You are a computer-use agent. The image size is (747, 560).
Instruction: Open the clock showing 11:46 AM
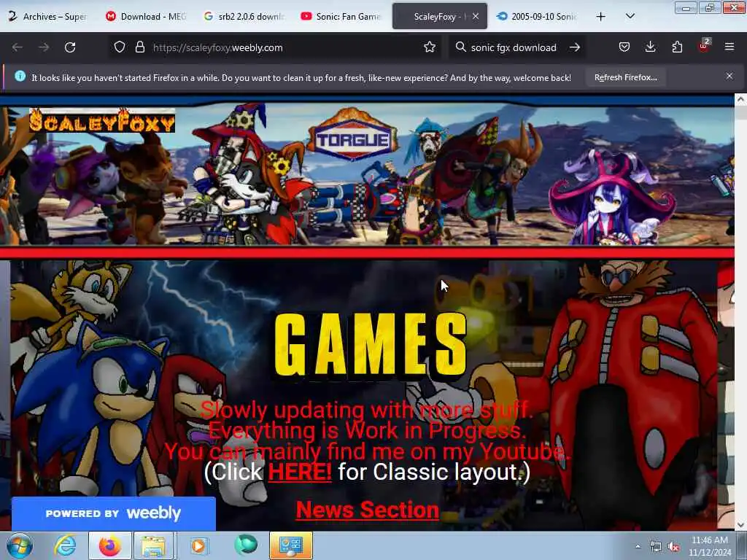[x=710, y=546]
